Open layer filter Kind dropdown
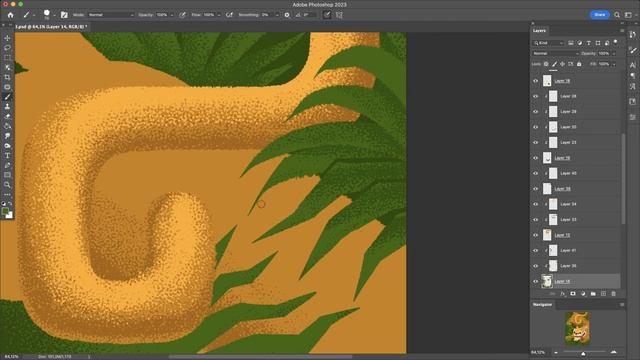 point(548,43)
